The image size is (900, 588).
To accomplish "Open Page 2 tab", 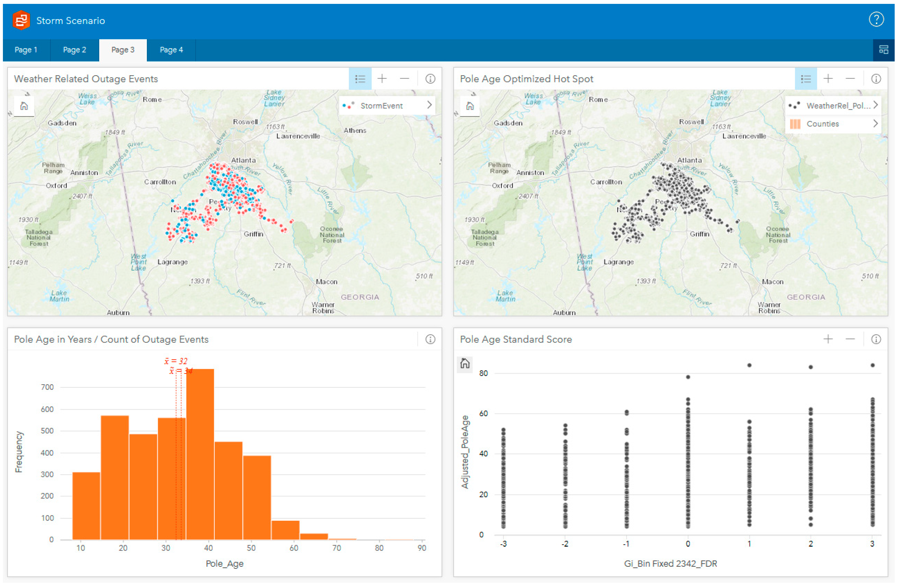I will 75,50.
